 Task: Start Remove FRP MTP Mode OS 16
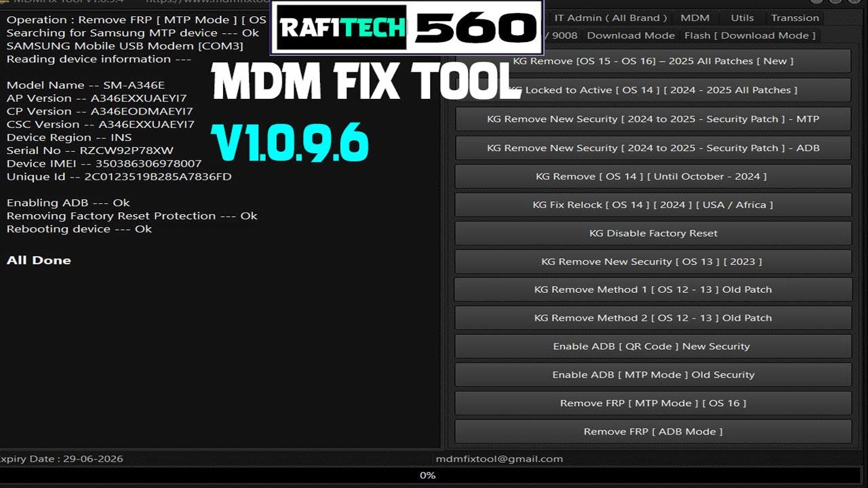[653, 403]
